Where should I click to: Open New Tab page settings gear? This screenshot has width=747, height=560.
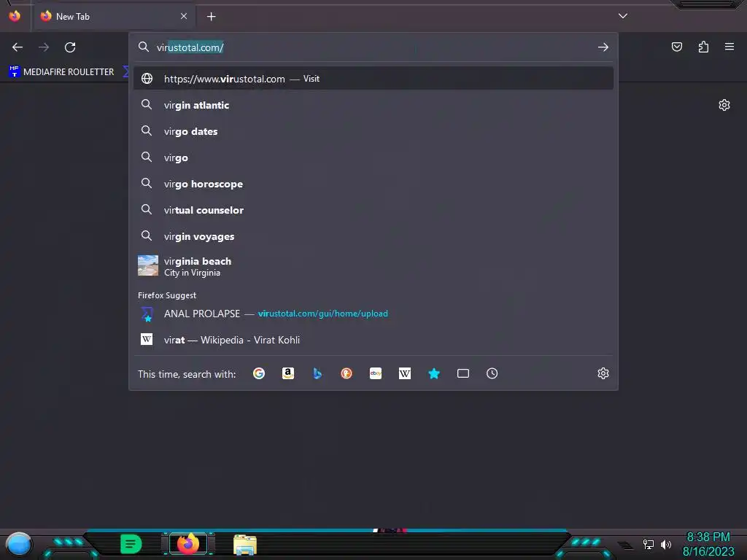click(724, 105)
